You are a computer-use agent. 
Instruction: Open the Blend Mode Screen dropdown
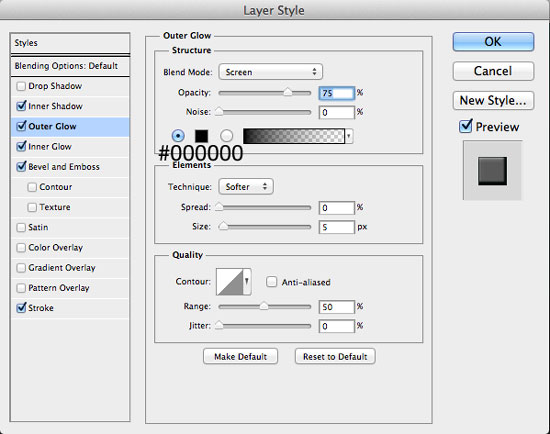click(x=270, y=72)
